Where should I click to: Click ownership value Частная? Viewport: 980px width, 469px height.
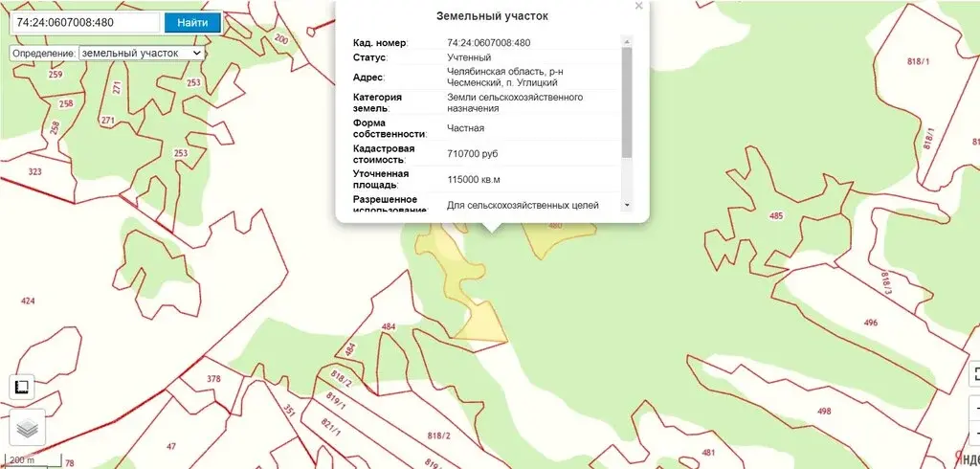(x=466, y=128)
